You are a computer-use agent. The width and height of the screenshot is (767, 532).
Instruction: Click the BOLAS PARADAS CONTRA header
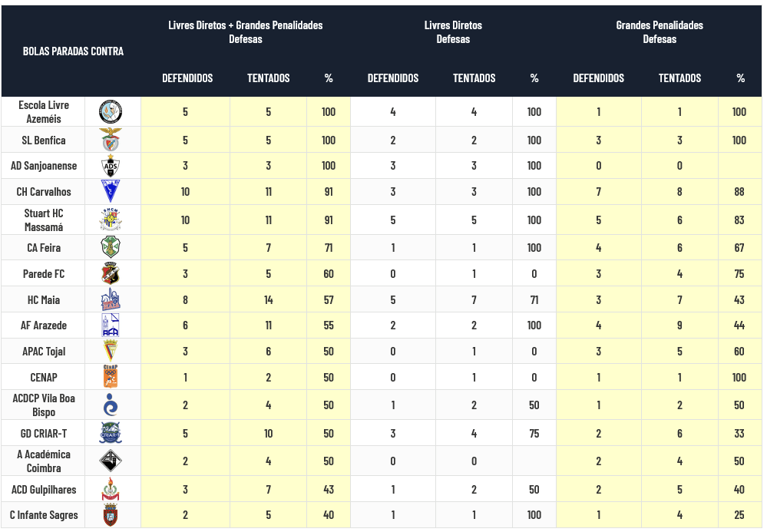point(73,51)
